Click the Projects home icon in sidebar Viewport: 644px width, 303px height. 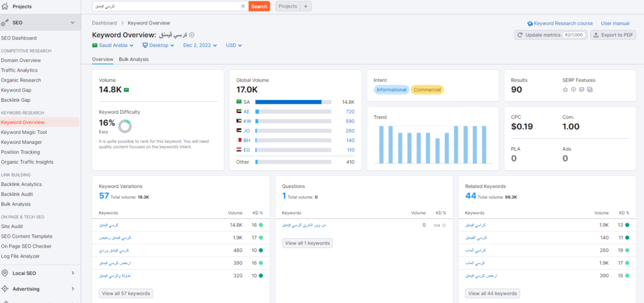[x=6, y=6]
